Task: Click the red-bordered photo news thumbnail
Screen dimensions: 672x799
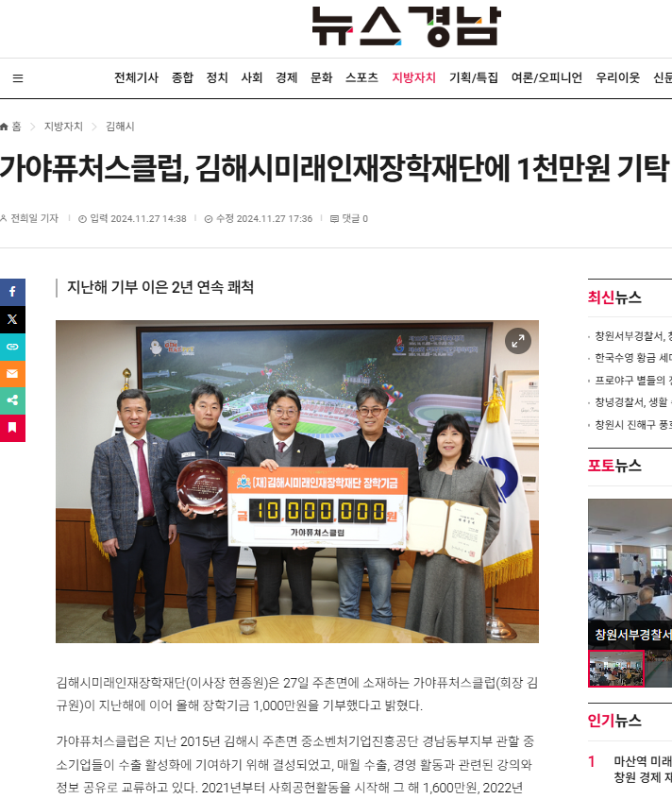Action: tap(615, 669)
